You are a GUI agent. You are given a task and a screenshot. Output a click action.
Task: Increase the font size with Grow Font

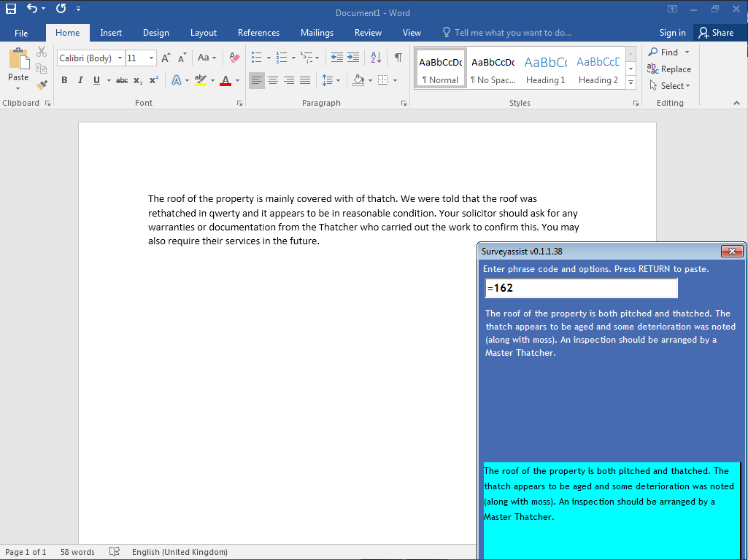pos(166,58)
